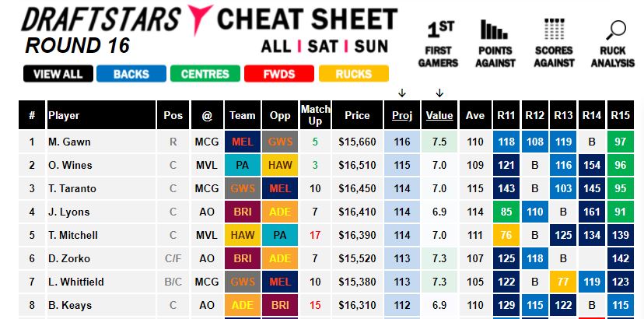Click the sort arrow above Proj column

[x=402, y=93]
